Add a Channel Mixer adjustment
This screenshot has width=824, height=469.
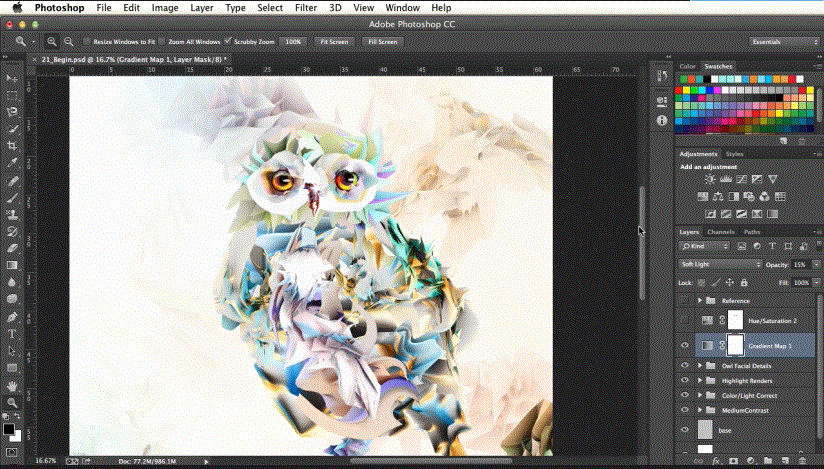click(x=765, y=197)
